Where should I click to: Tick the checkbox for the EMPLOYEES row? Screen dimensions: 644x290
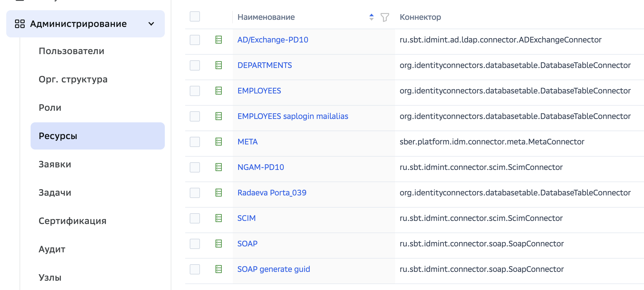click(195, 91)
